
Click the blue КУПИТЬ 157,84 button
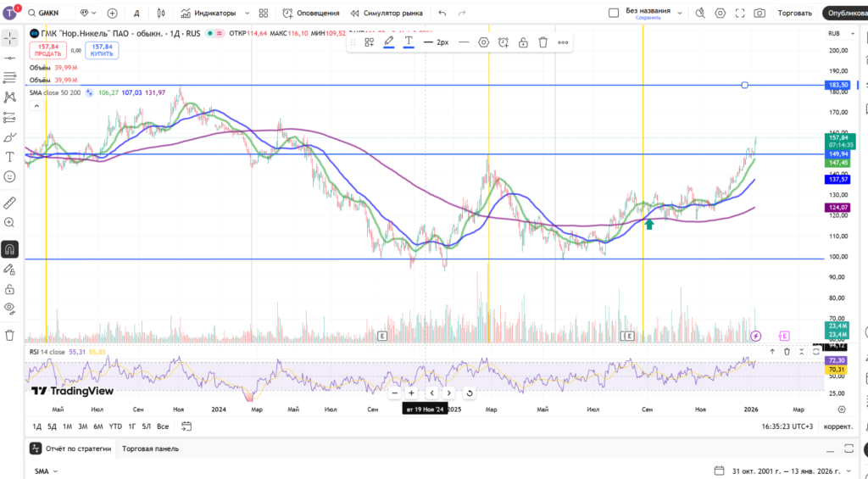(102, 50)
